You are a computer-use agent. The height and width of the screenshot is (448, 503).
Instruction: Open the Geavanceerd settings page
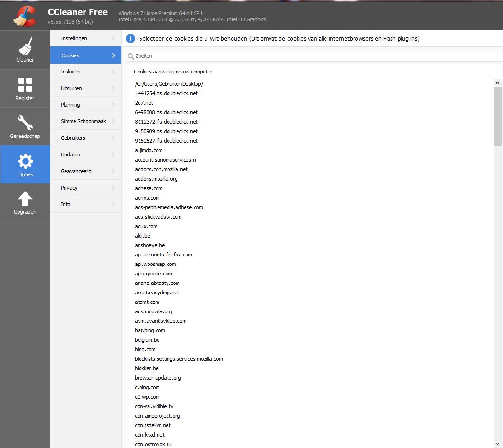click(x=76, y=171)
